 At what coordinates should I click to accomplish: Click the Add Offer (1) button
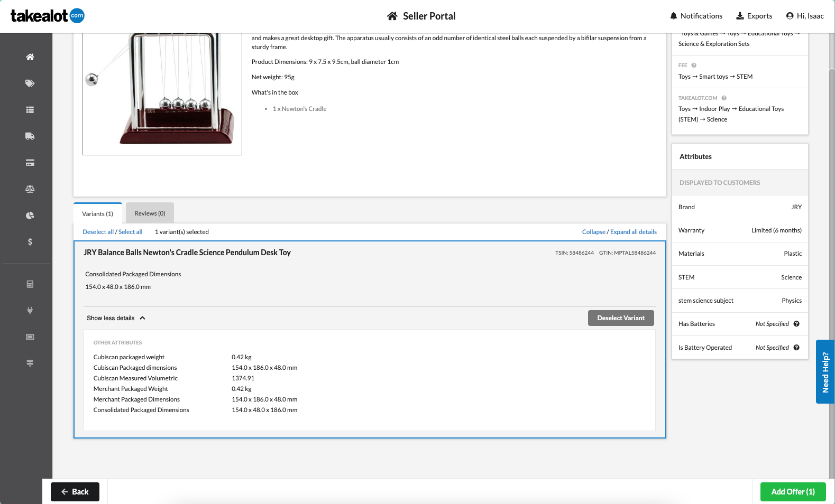(793, 492)
